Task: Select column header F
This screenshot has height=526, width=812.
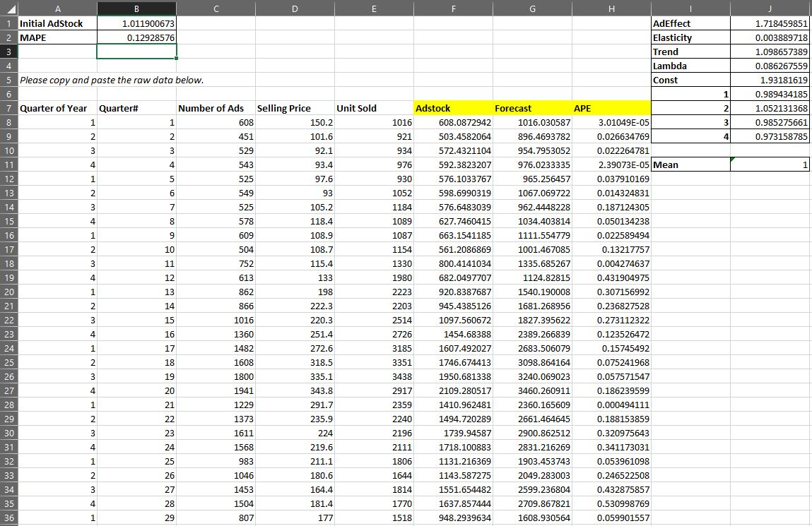Action: [x=453, y=7]
